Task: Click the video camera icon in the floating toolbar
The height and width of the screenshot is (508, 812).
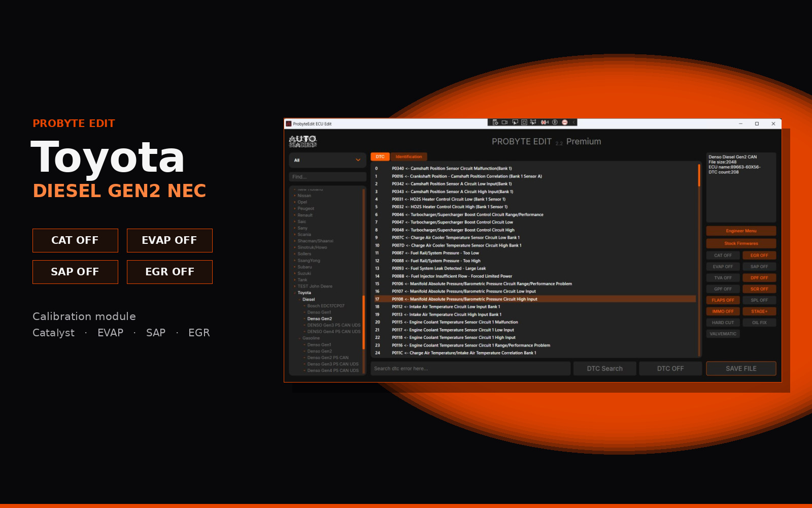Action: [504, 122]
